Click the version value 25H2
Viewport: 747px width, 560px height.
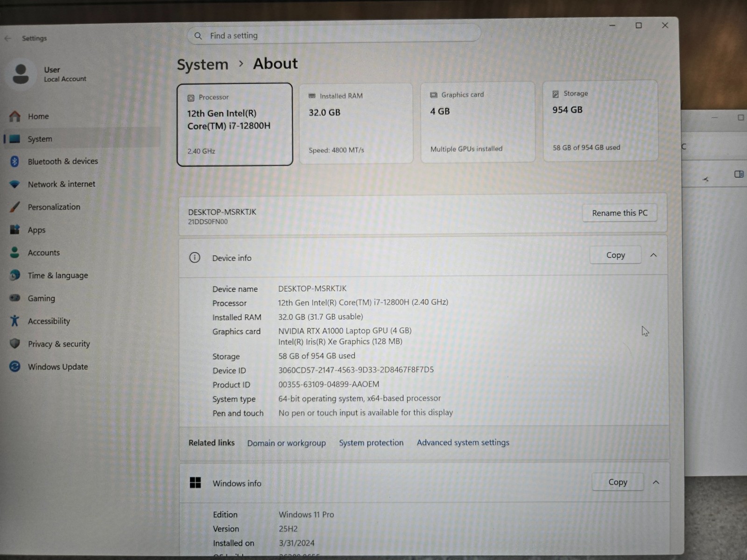coord(288,529)
